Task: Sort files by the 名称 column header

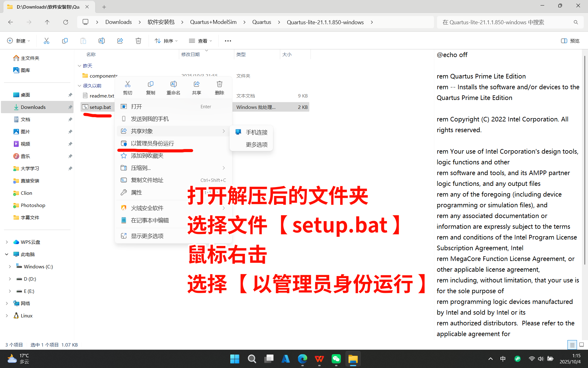Action: (x=91, y=54)
